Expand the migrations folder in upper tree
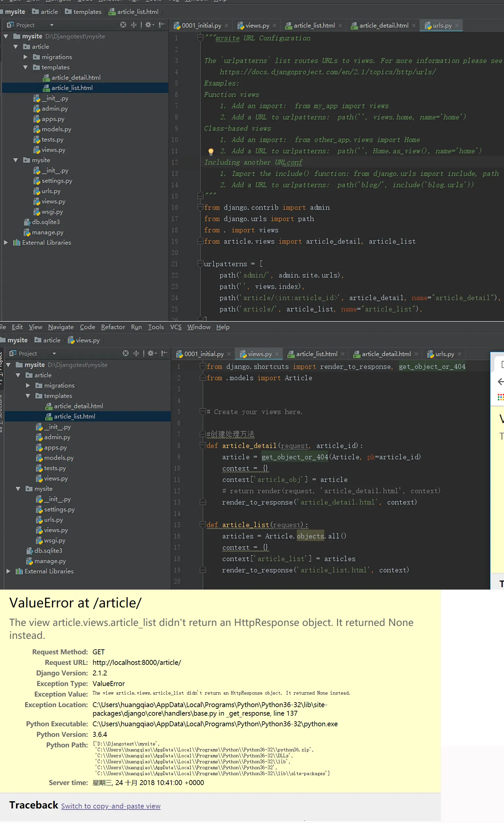This screenshot has height=823, width=504. 25,57
